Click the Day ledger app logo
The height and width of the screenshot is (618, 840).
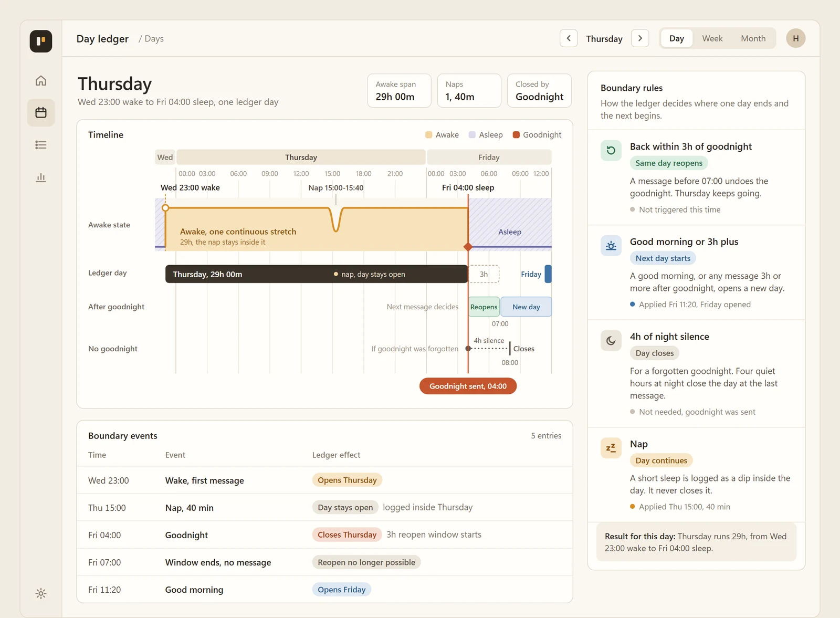coord(41,41)
